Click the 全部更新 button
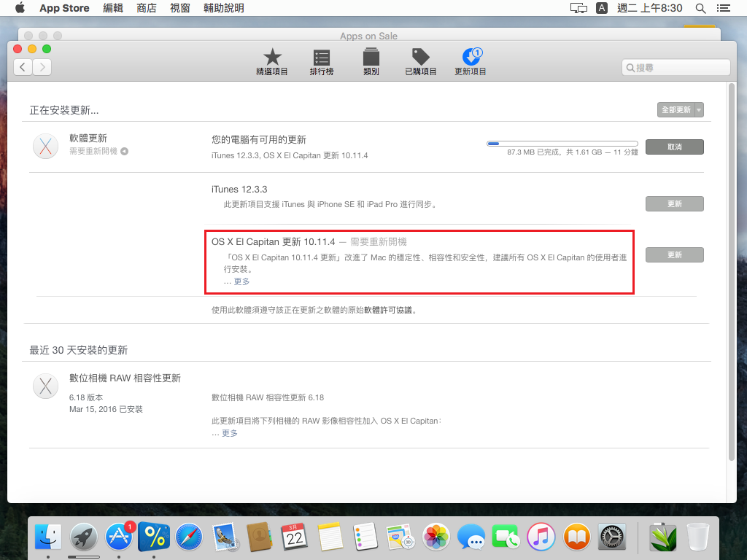Image resolution: width=747 pixels, height=560 pixels. point(676,110)
